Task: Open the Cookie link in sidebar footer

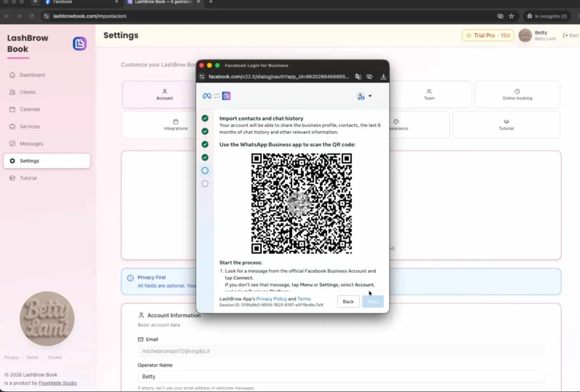Action: (55, 357)
